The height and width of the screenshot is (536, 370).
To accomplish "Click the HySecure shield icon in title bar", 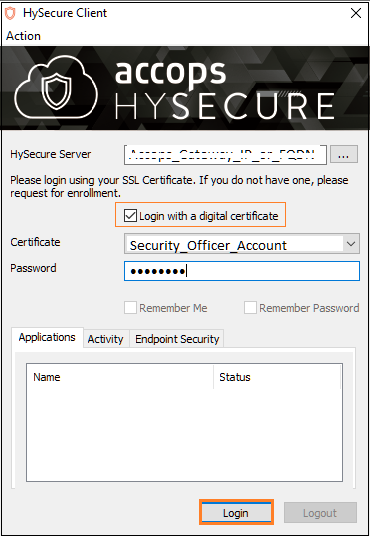I will click(10, 13).
